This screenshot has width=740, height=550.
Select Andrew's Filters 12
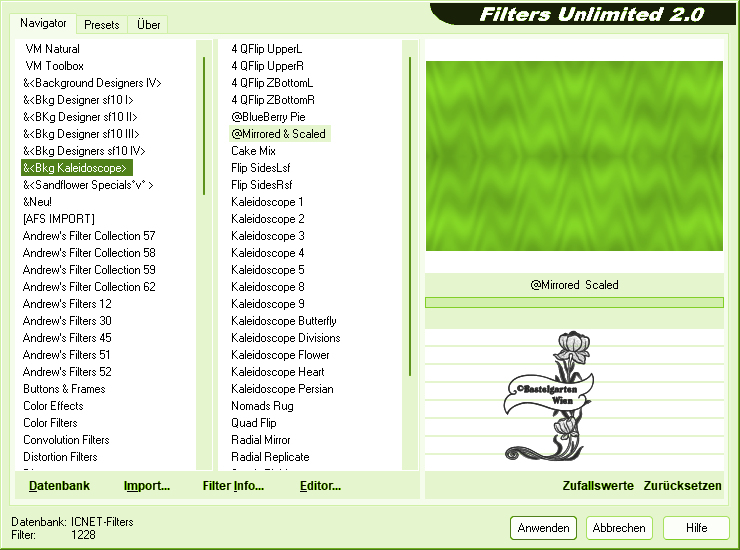click(x=67, y=304)
